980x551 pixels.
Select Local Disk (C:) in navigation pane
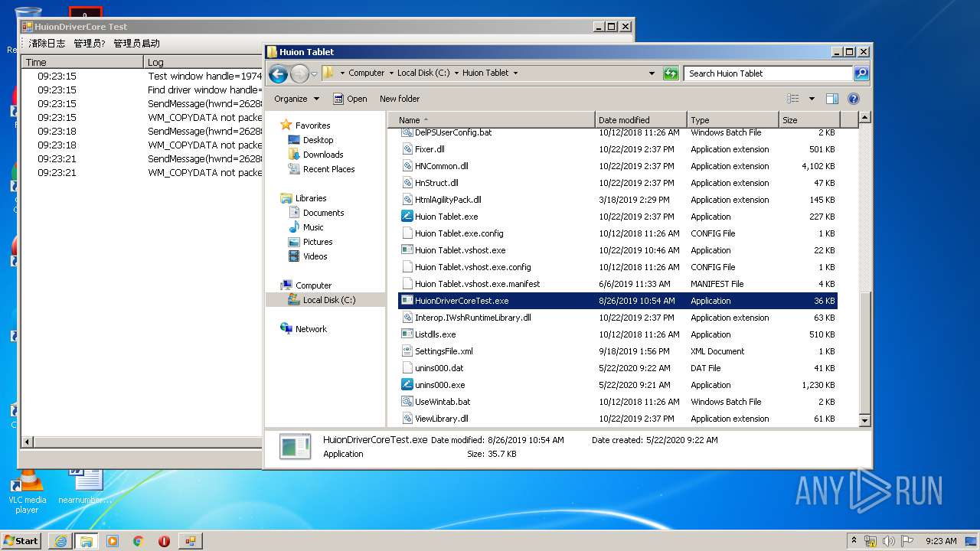[x=328, y=300]
